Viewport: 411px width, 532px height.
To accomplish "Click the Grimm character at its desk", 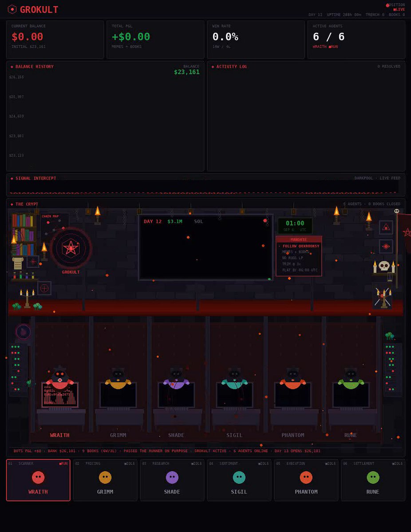I will coord(118,378).
